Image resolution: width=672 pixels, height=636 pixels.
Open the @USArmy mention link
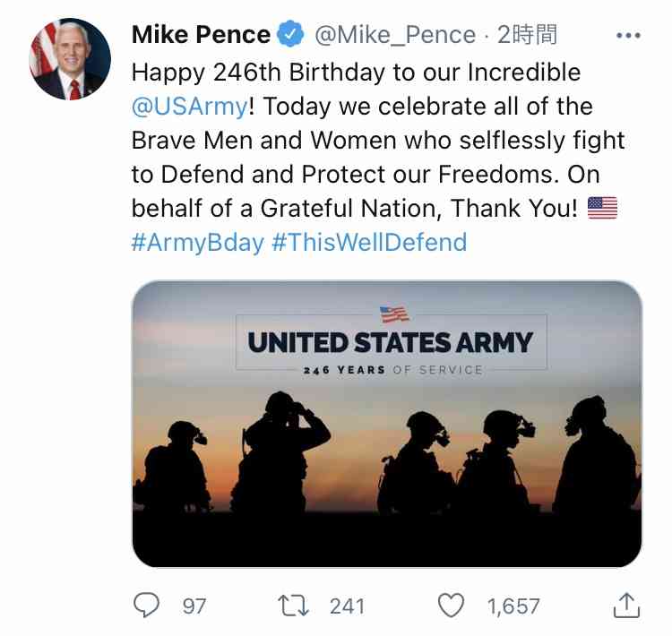[x=188, y=106]
